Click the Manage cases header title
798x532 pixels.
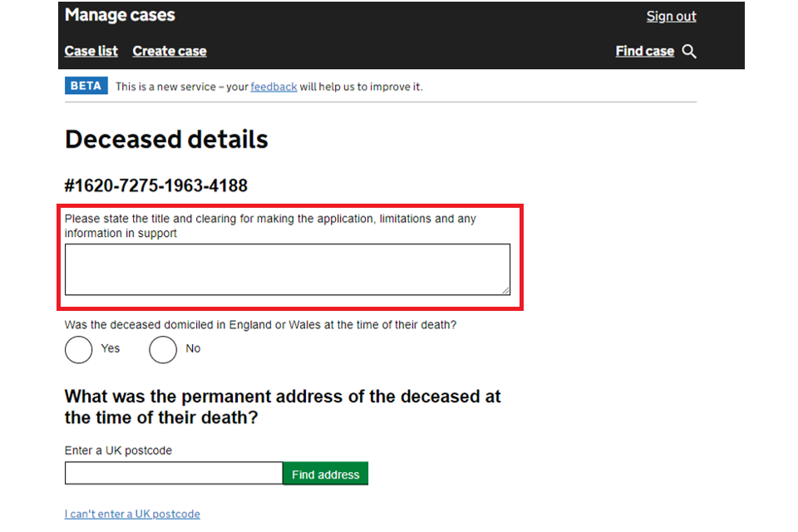coord(120,15)
